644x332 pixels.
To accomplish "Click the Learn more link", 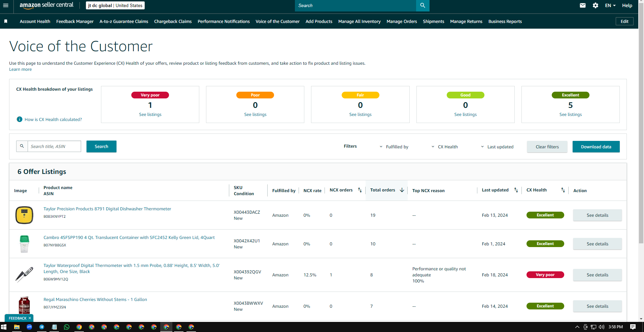I will (x=20, y=69).
